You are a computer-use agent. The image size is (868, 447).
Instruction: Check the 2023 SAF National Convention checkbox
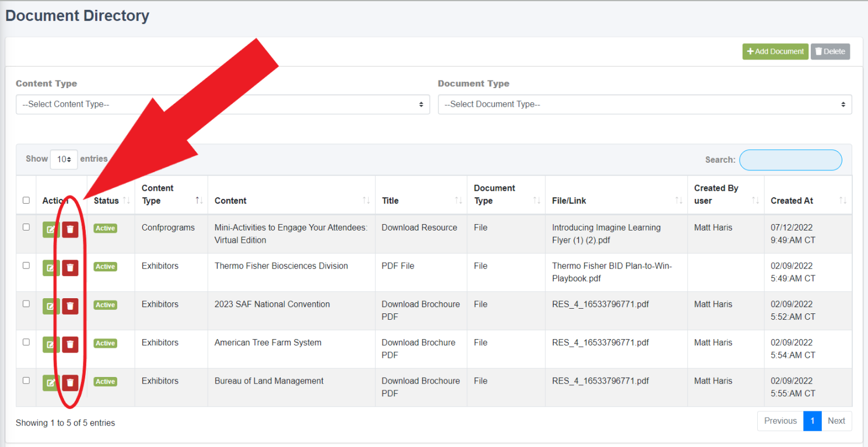click(x=26, y=304)
